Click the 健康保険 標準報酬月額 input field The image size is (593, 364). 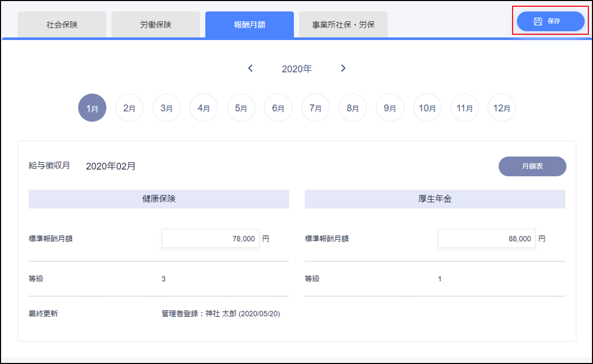pos(210,239)
